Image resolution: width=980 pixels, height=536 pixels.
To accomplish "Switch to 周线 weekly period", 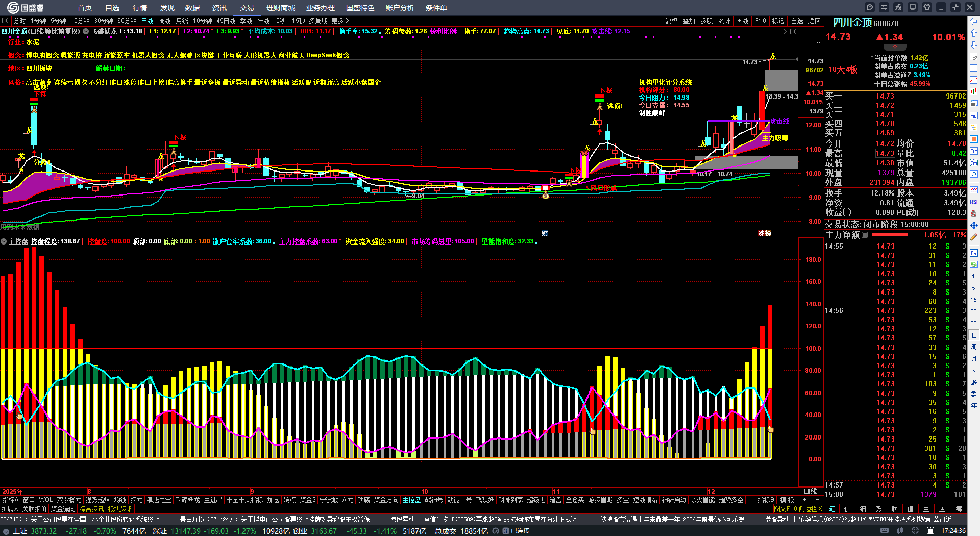I will coord(165,21).
